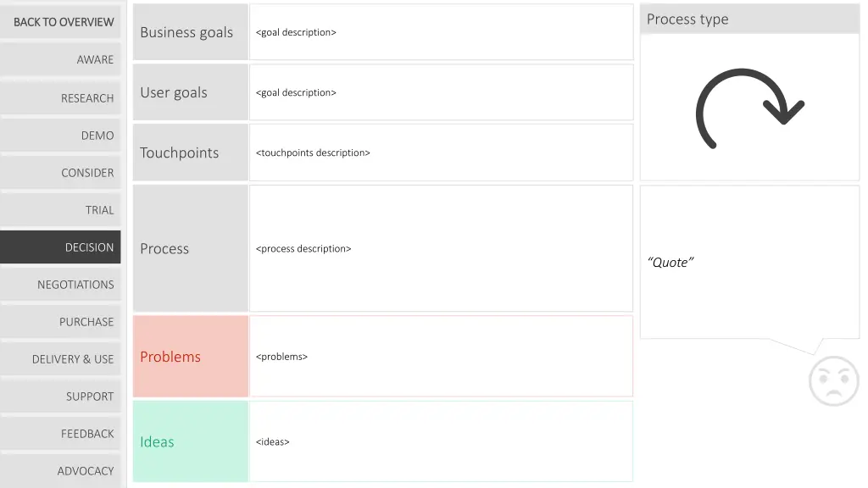Navigate to the CONSIDER stage
The image size is (868, 488).
pos(60,173)
